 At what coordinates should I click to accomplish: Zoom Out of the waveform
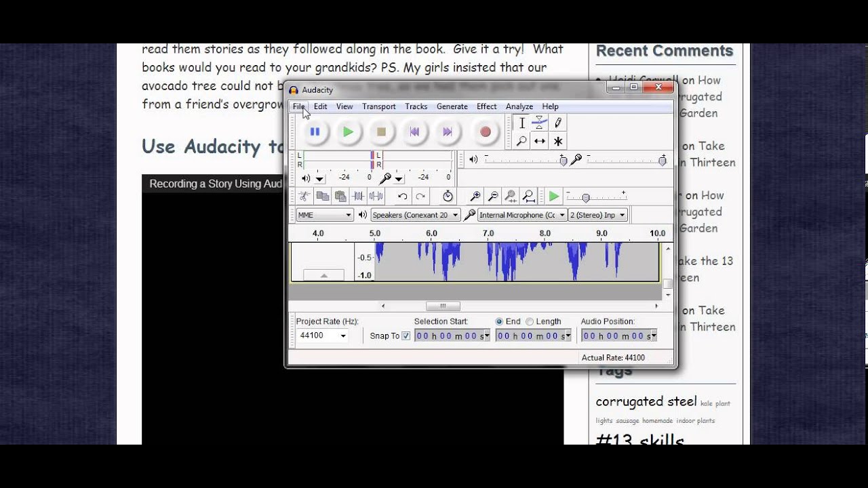coord(493,197)
